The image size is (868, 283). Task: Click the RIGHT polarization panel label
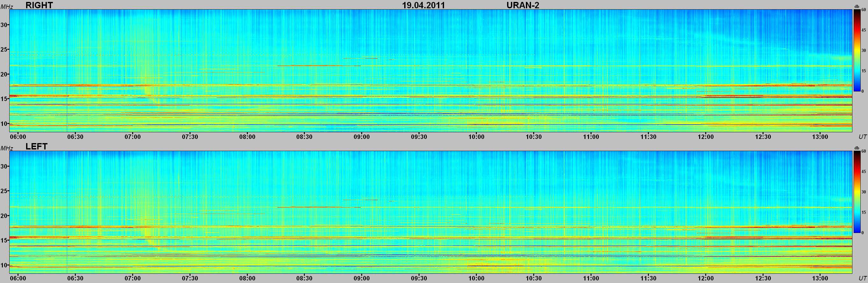click(39, 5)
